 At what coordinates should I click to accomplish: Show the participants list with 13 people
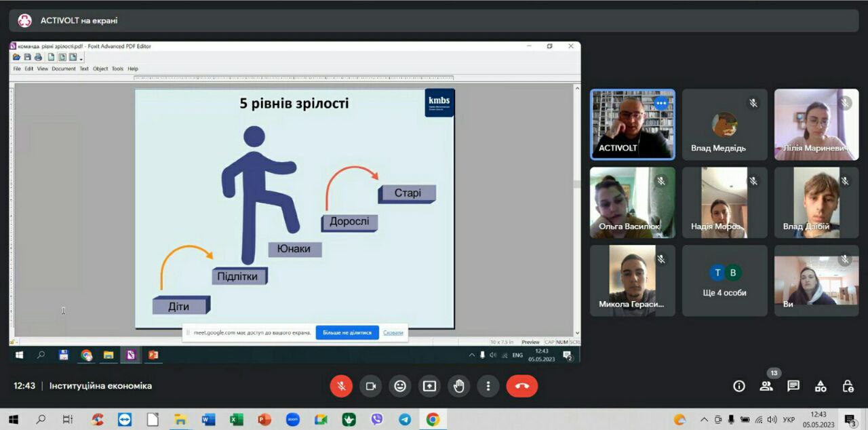pyautogui.click(x=766, y=386)
